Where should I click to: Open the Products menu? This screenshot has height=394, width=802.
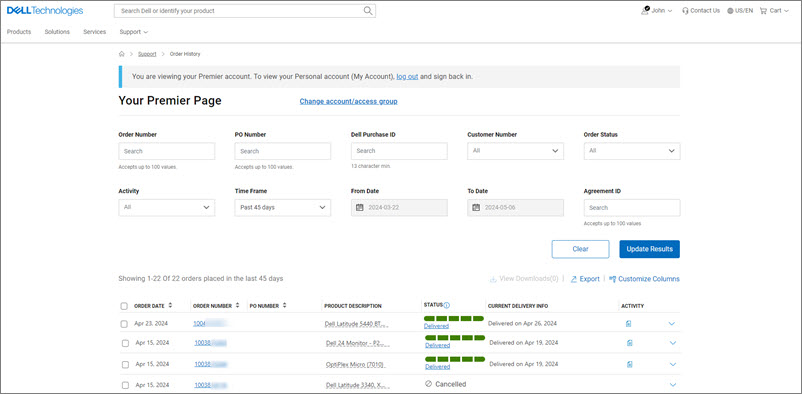19,32
